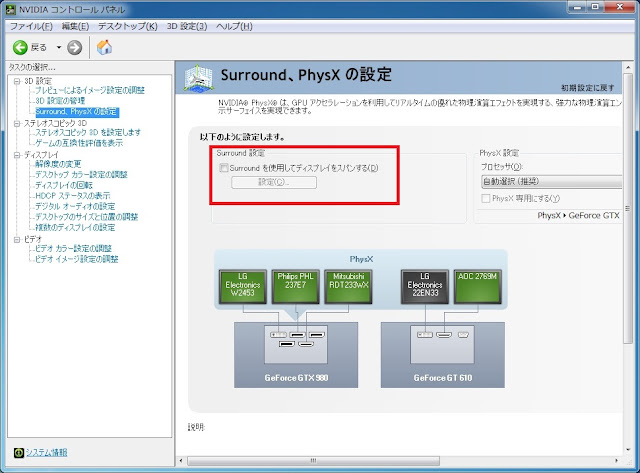Select デスクトップのサイズと位置の調整
The height and width of the screenshot is (473, 640).
pos(87,217)
